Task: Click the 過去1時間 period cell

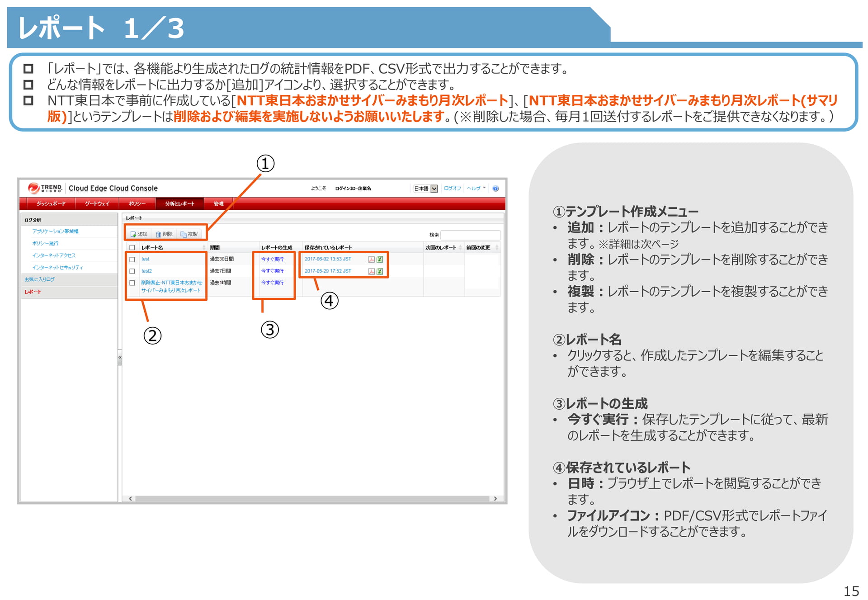Action: [x=220, y=283]
